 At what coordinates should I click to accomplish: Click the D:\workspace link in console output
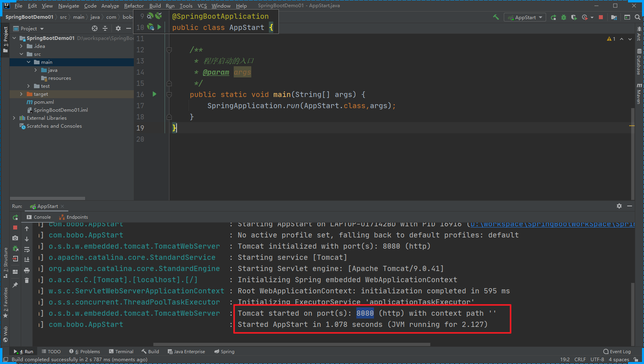[552, 224]
